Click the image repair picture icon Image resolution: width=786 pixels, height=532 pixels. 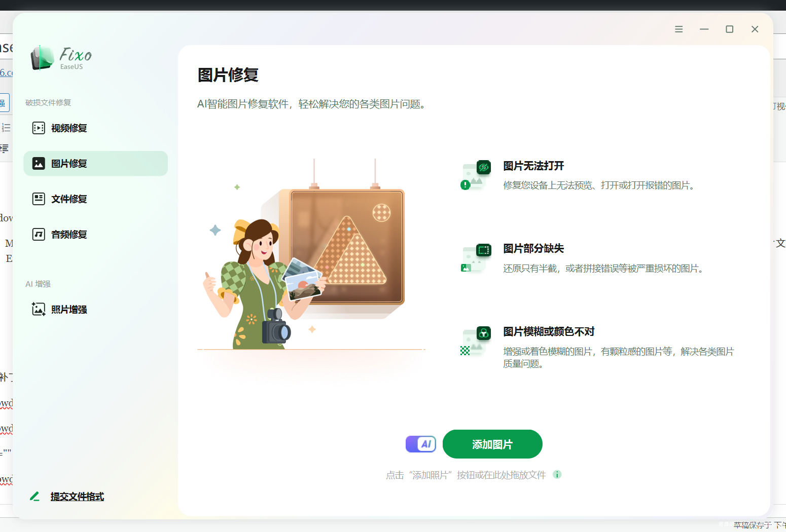39,163
